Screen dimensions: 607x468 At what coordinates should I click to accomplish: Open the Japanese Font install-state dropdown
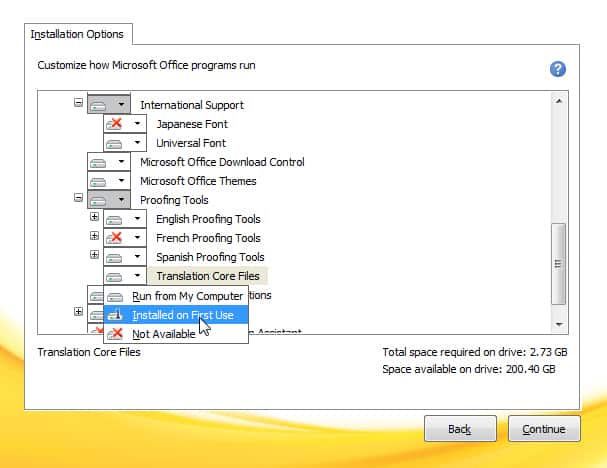click(125, 124)
